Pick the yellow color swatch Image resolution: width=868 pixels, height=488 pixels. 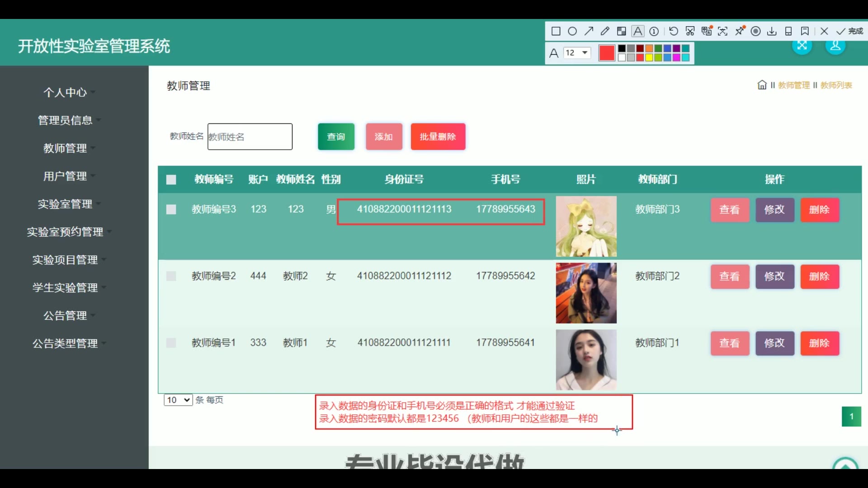649,57
